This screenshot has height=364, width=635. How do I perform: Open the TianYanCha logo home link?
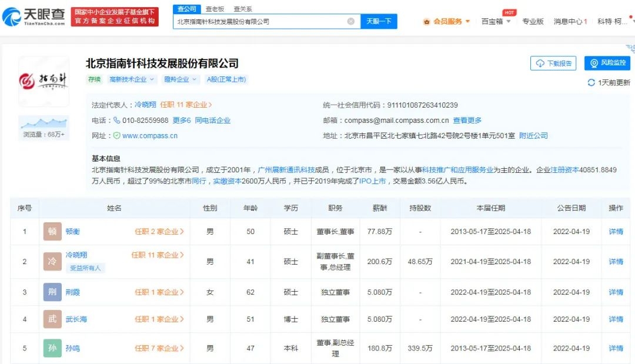click(x=34, y=16)
